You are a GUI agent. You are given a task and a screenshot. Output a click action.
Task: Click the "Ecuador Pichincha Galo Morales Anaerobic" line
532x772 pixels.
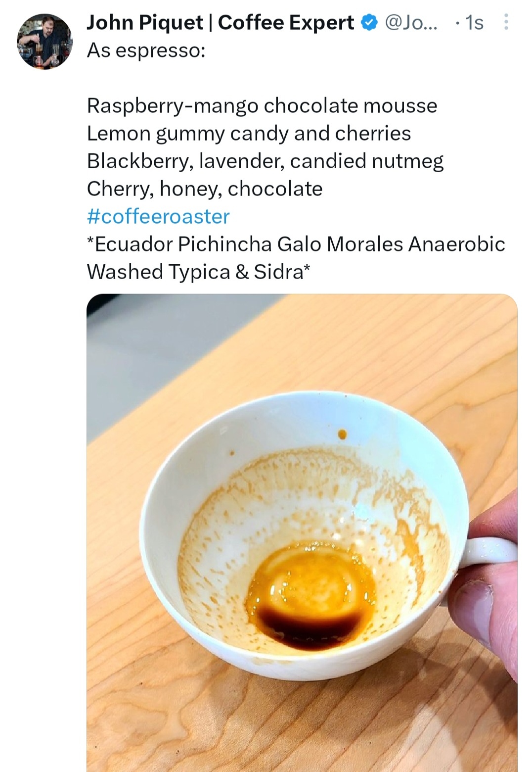296,244
